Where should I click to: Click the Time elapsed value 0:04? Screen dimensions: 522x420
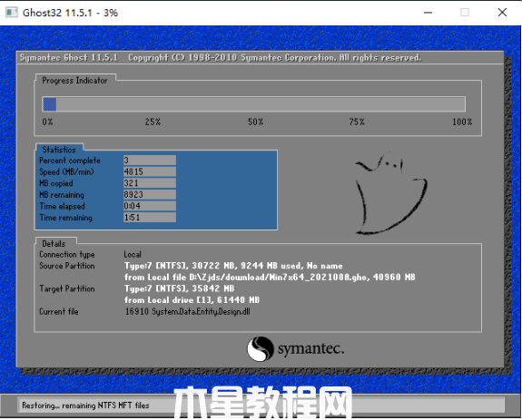tap(150, 206)
